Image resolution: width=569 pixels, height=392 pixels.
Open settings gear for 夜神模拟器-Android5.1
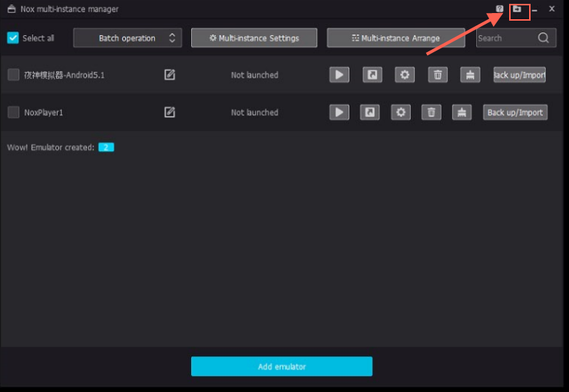click(405, 74)
